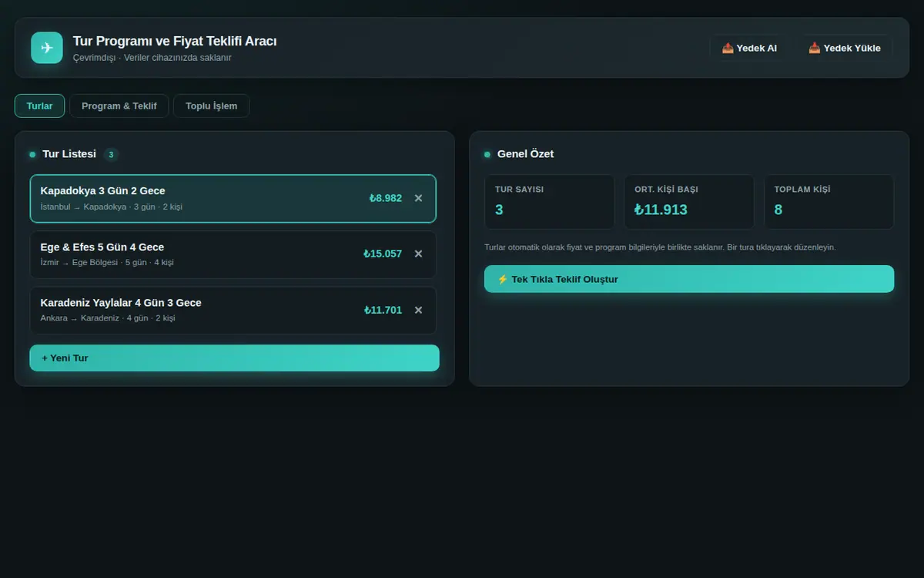This screenshot has width=924, height=578.
Task: Click the Ort. Kişi Başı summary card
Action: pos(689,202)
